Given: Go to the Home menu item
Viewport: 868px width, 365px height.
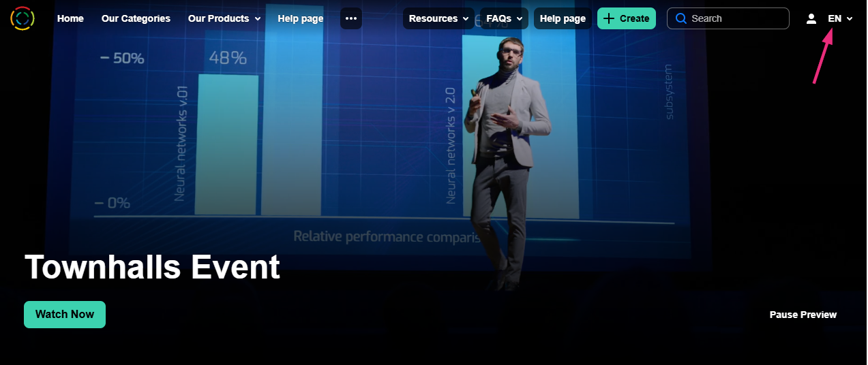Looking at the screenshot, I should pyautogui.click(x=70, y=18).
